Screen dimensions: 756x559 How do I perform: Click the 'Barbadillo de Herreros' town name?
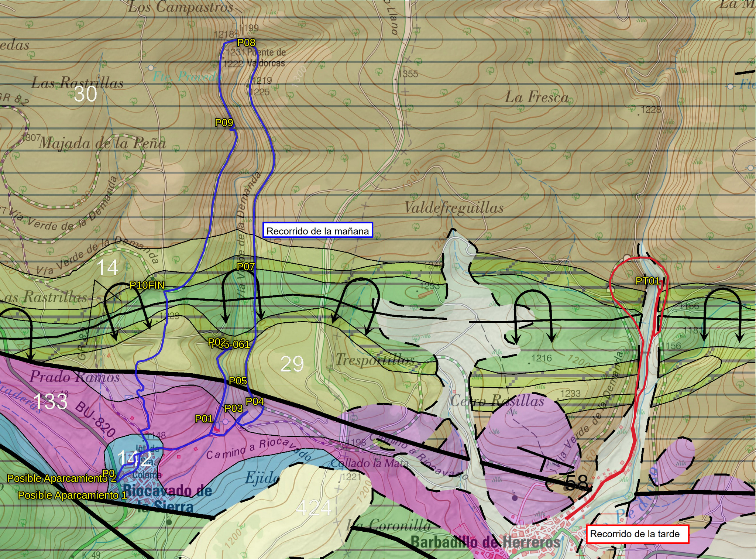point(485,542)
